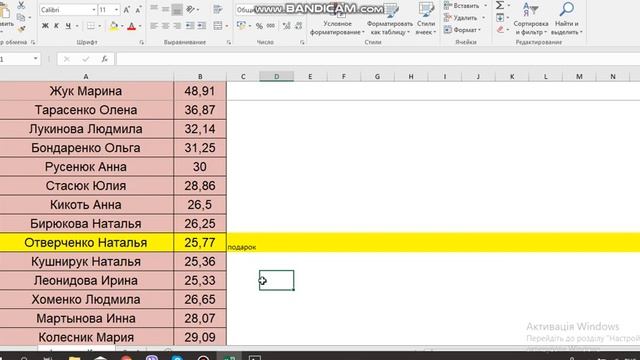640x360 pixels.
Task: Apply the thousands separator 000 style
Action: point(271,26)
